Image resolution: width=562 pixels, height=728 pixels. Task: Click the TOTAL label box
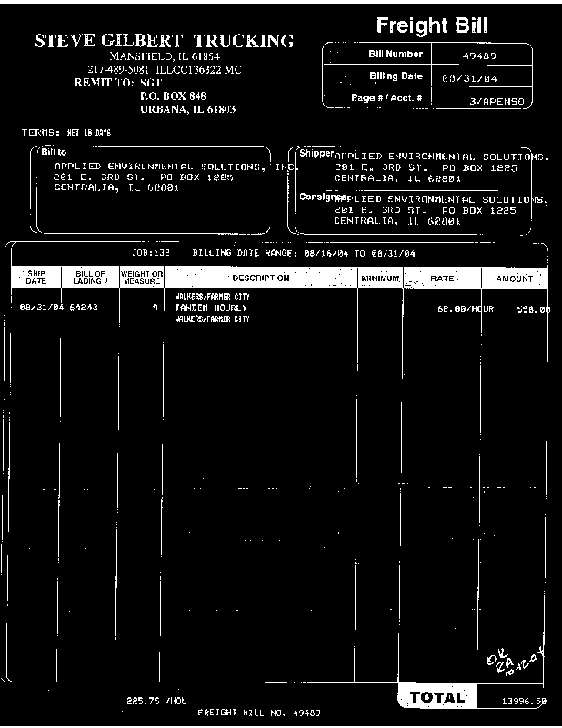437,697
